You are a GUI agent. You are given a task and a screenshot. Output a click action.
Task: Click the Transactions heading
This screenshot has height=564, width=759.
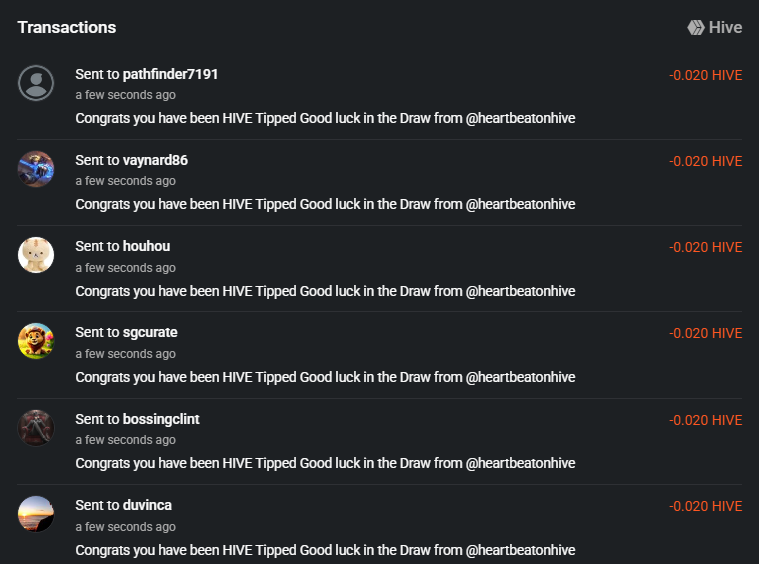coord(66,28)
